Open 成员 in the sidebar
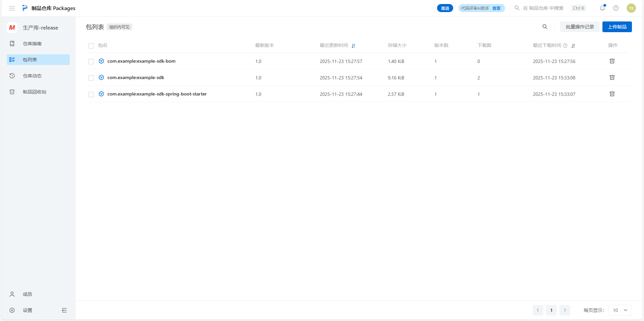Viewport: 644px width, 321px height. click(x=38, y=294)
